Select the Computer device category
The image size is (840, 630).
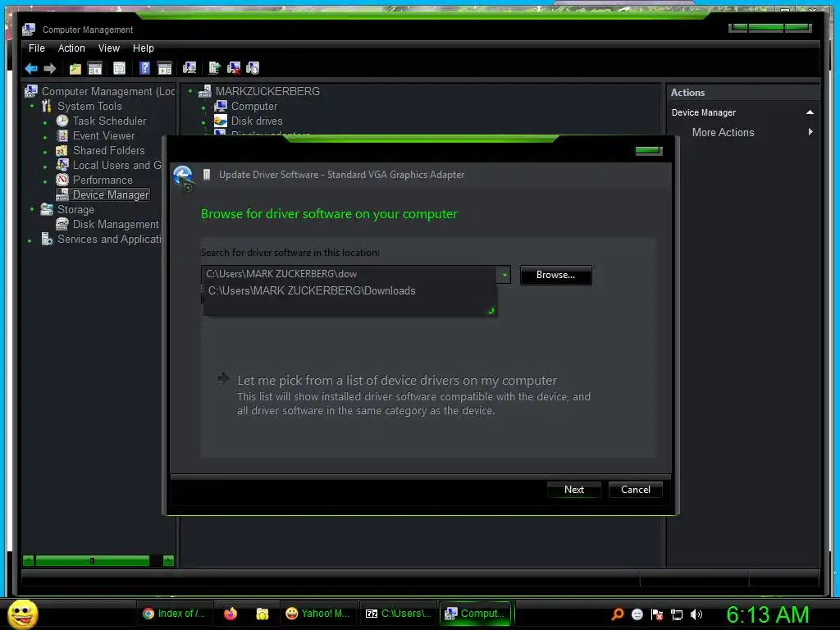(x=254, y=106)
